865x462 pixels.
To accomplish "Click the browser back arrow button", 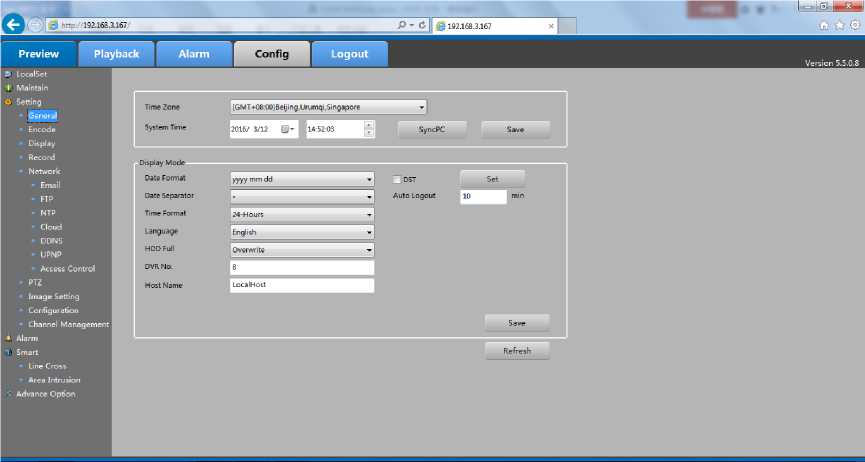I will 14,24.
